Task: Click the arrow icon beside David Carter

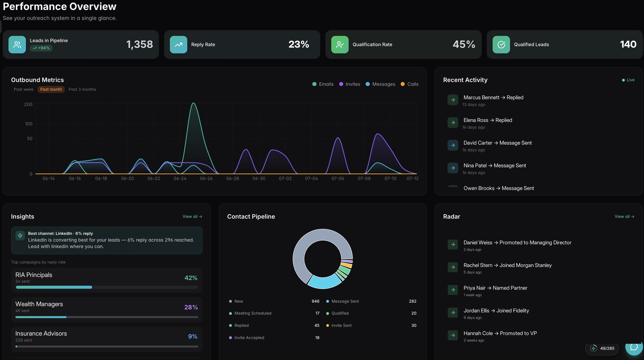Action: 453,145
